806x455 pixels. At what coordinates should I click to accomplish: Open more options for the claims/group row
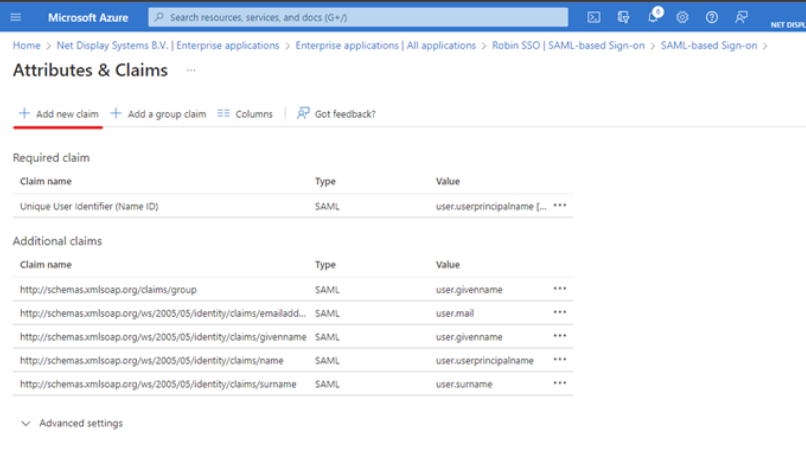(x=560, y=289)
